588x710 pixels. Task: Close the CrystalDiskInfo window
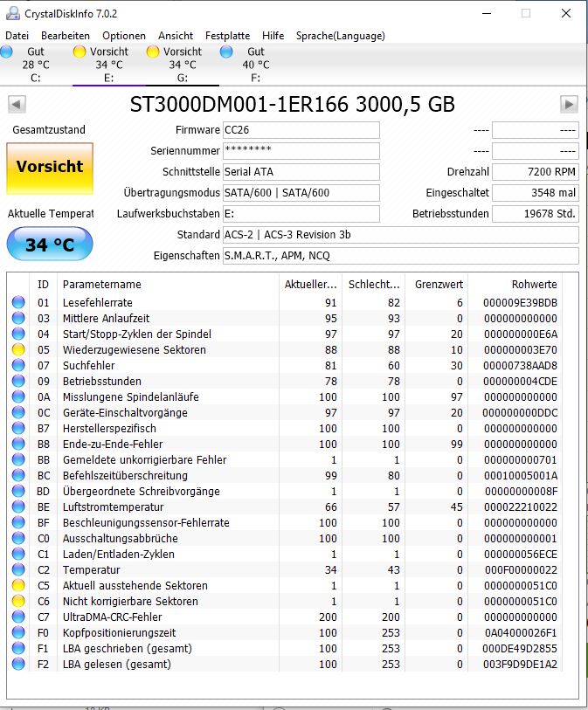566,13
